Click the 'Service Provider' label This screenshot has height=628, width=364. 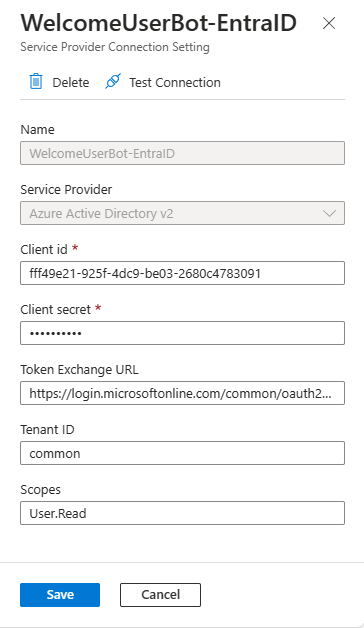(66, 189)
